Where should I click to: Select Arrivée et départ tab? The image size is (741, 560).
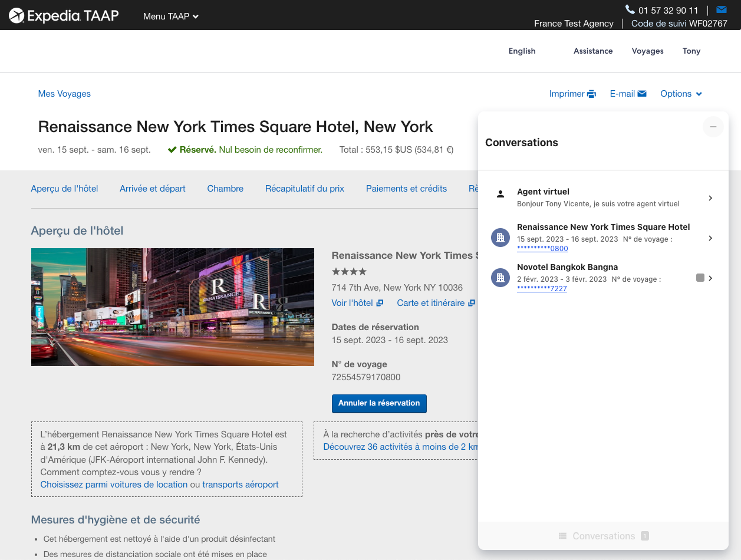click(153, 189)
